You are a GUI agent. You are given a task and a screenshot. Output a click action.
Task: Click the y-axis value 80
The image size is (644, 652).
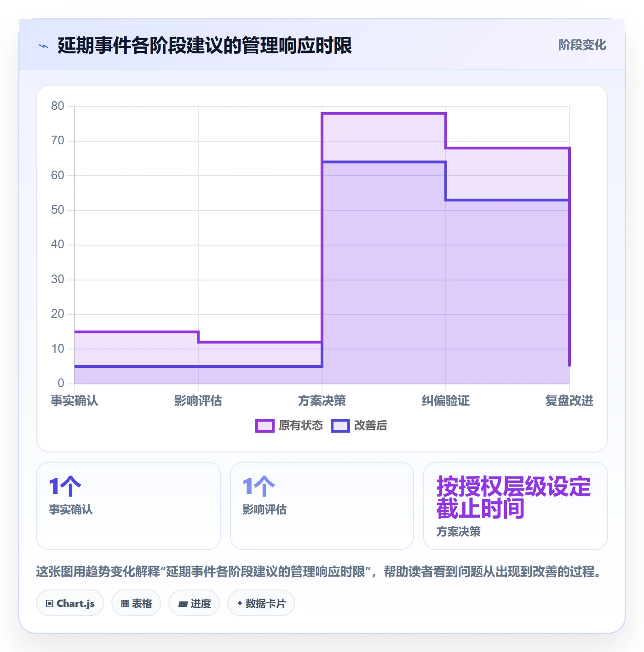point(57,106)
